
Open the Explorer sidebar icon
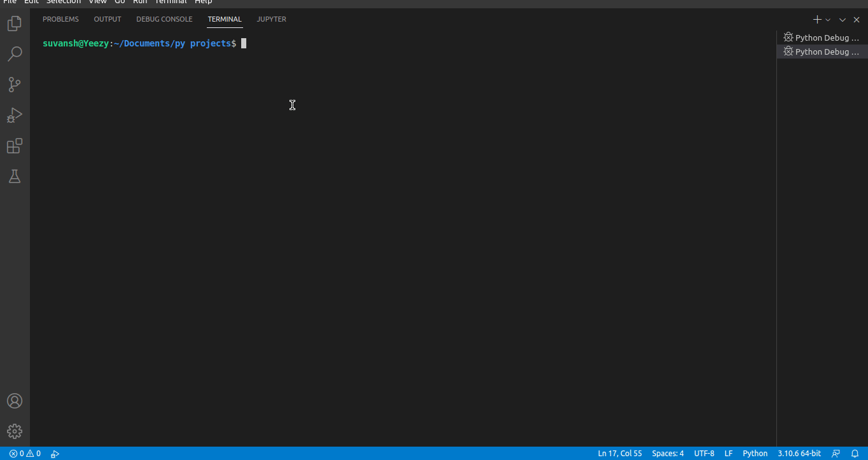(14, 24)
